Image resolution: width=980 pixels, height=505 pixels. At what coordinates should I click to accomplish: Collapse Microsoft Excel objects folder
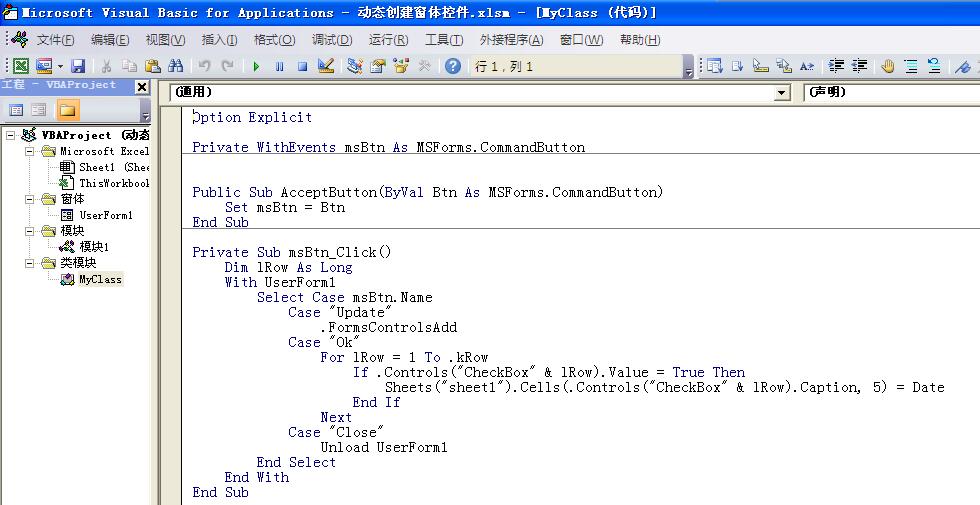coord(29,151)
